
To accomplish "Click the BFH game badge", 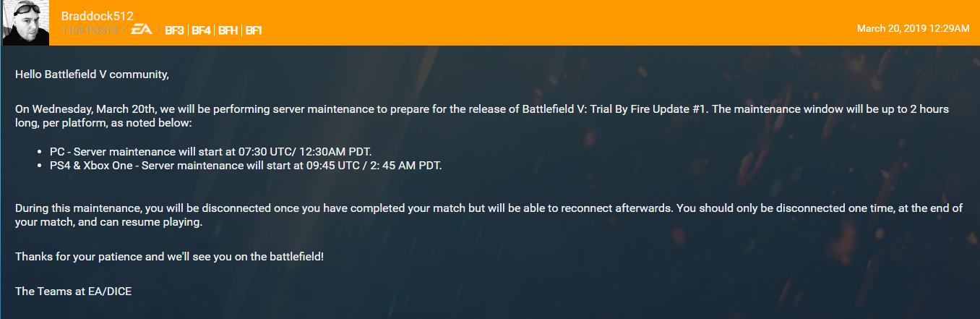I will (x=228, y=30).
